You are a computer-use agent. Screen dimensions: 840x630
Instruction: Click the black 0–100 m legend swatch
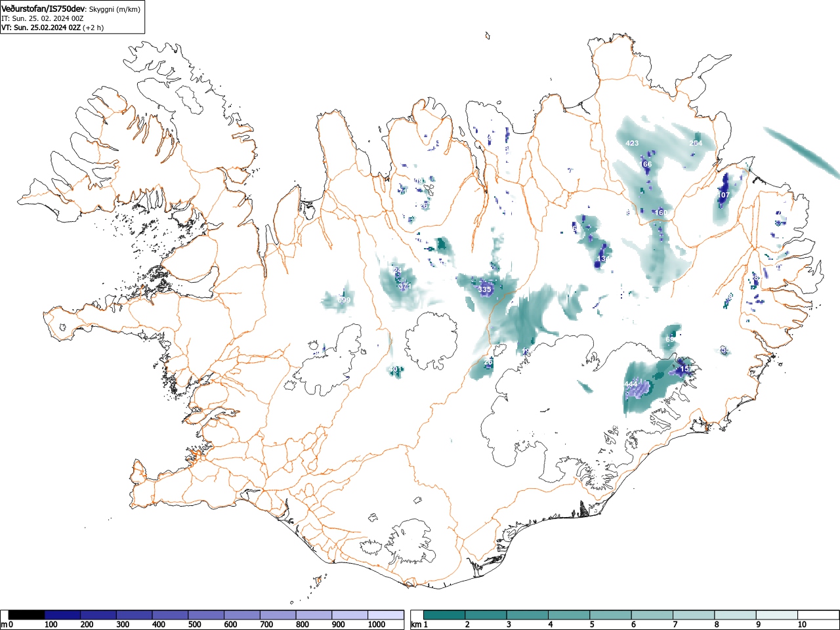point(26,615)
